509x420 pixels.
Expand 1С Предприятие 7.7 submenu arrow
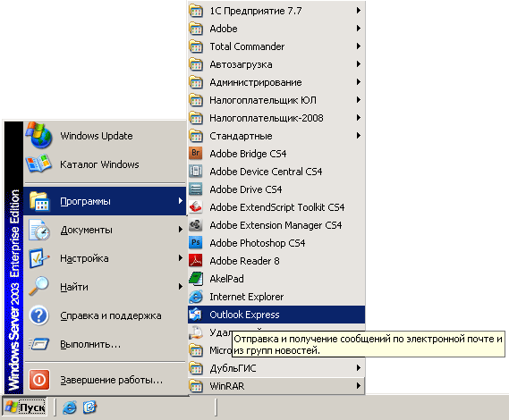(x=359, y=11)
